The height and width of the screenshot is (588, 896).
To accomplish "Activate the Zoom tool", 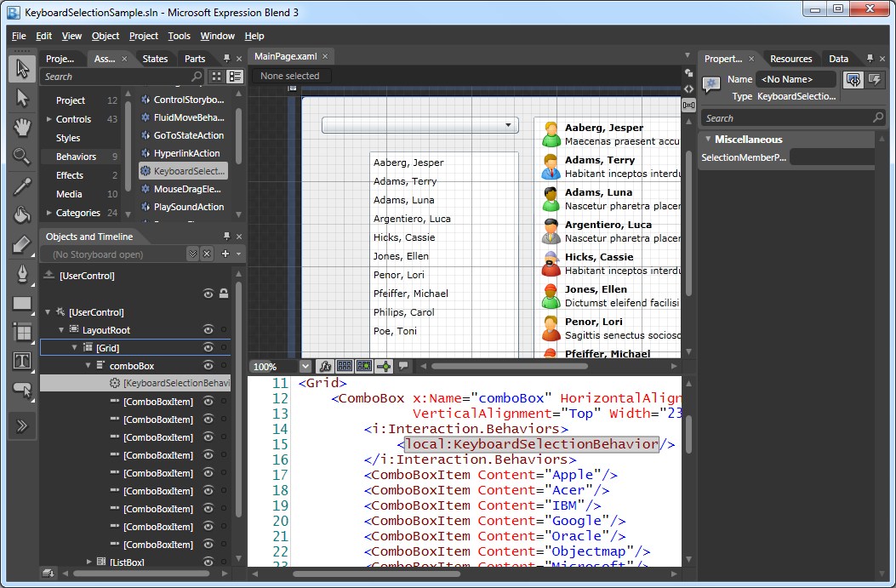I will click(22, 155).
